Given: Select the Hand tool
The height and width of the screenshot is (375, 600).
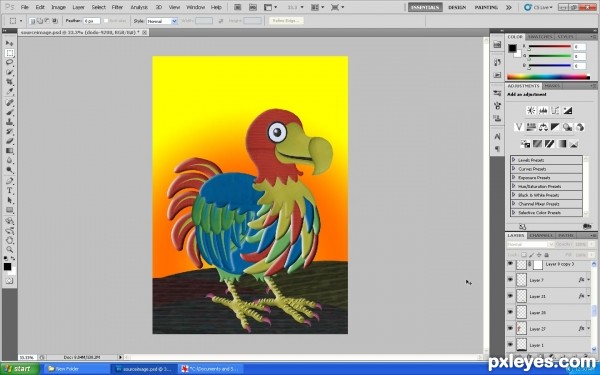Looking at the screenshot, I should click(x=10, y=240).
